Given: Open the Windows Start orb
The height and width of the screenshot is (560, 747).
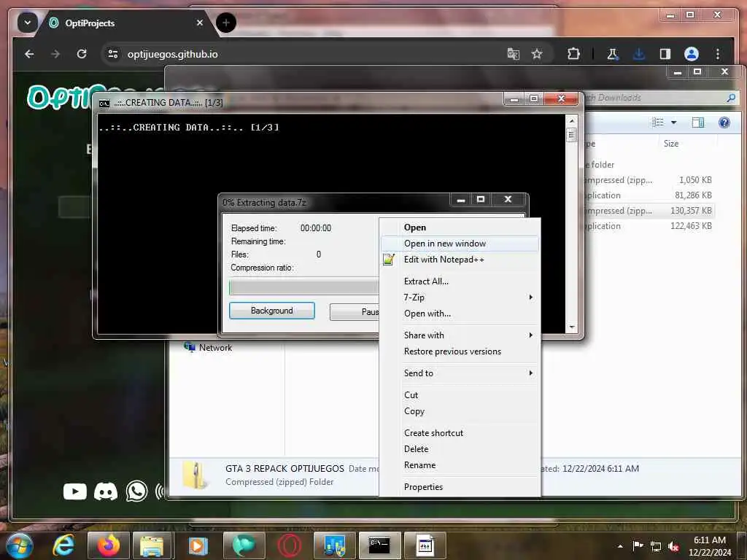Looking at the screenshot, I should pyautogui.click(x=18, y=545).
